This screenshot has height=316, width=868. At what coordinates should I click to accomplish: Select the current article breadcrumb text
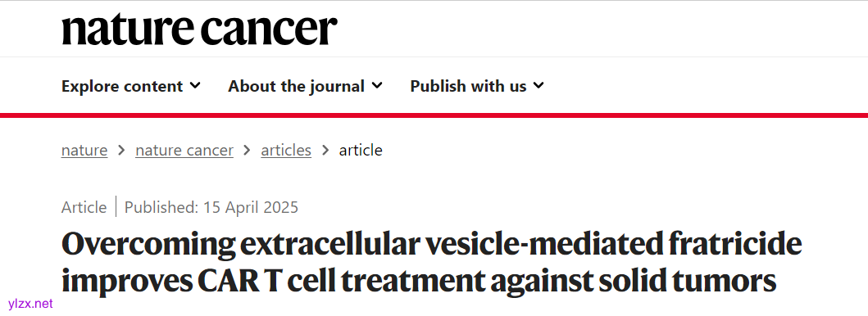click(x=361, y=151)
